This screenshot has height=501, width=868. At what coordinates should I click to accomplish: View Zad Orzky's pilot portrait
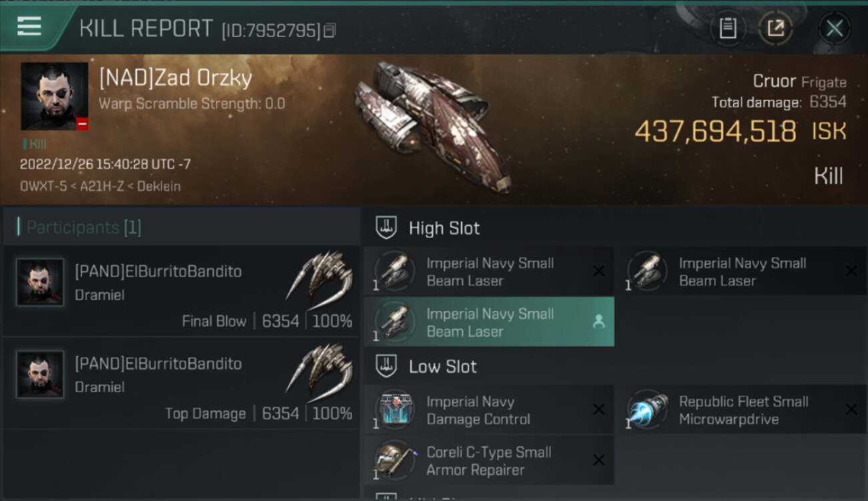coord(54,96)
